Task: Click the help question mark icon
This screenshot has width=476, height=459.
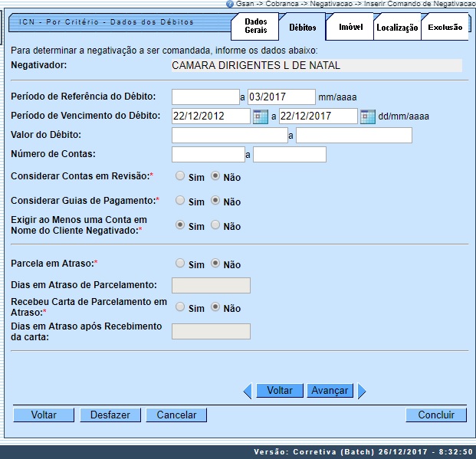Action: [x=230, y=4]
